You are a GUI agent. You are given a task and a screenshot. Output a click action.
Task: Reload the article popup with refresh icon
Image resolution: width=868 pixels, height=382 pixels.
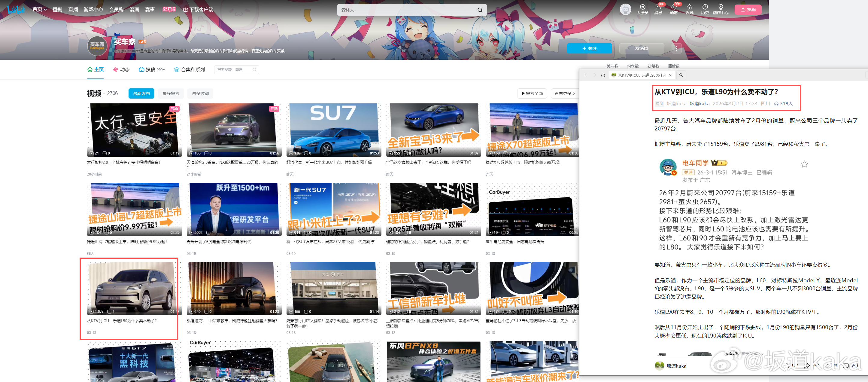pos(603,75)
